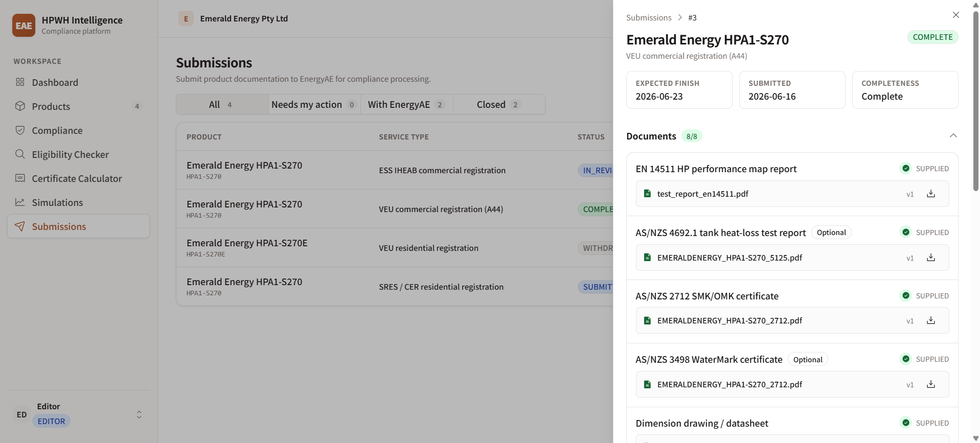The height and width of the screenshot is (443, 980).
Task: Click file icon of HPA1-S270_5125.pdf
Action: pyautogui.click(x=647, y=258)
